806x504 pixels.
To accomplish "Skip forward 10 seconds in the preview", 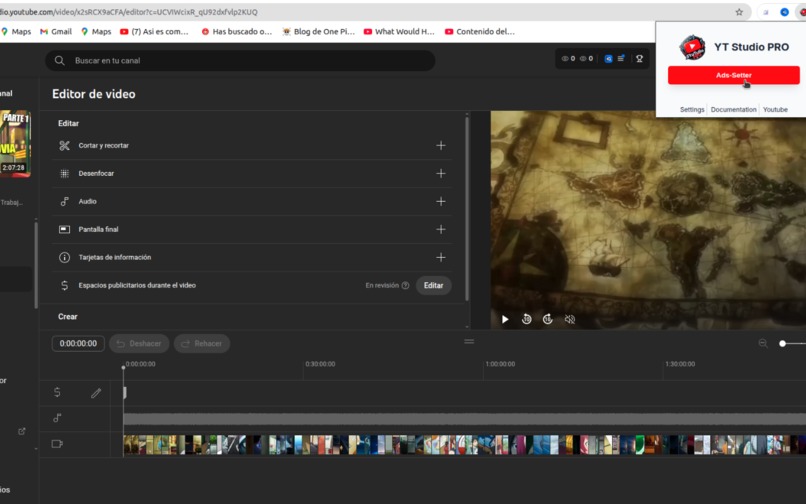I will [548, 319].
